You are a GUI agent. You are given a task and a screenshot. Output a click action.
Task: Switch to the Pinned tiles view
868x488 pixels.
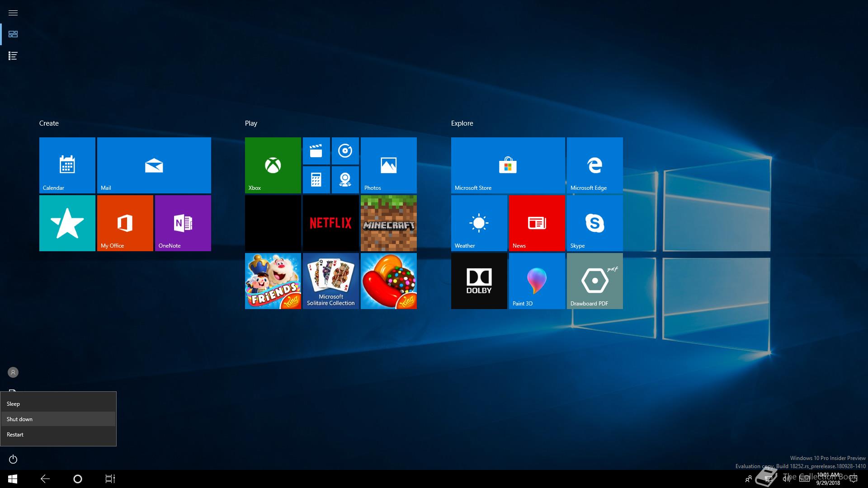[13, 34]
